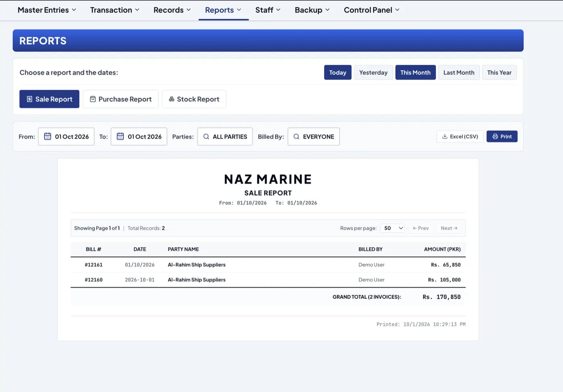Click the Parties search magnifier icon

pos(206,137)
